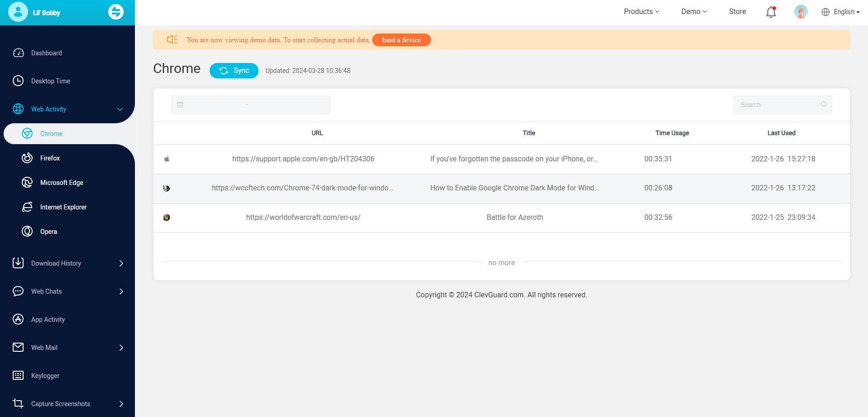Open Keylogger menu item
The image size is (868, 417).
(x=45, y=376)
